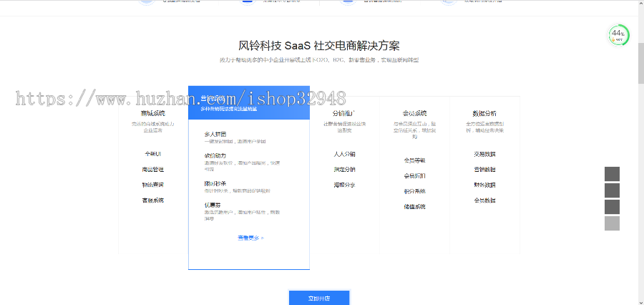Select the 会员系统 column heading
644x305 pixels.
point(414,113)
